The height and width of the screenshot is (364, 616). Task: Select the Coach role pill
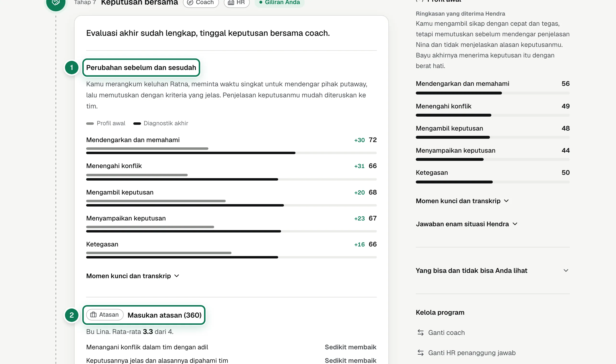201,2
